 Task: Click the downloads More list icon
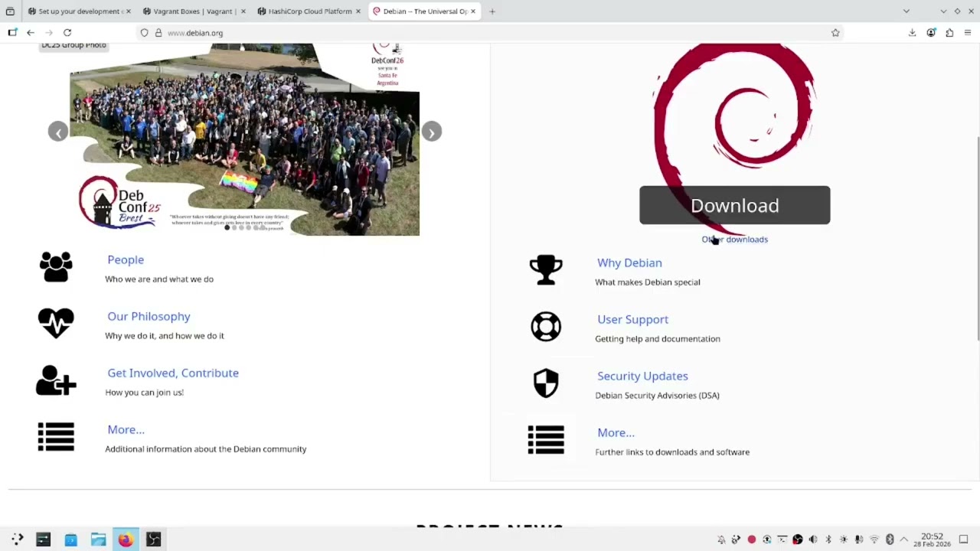pyautogui.click(x=546, y=439)
